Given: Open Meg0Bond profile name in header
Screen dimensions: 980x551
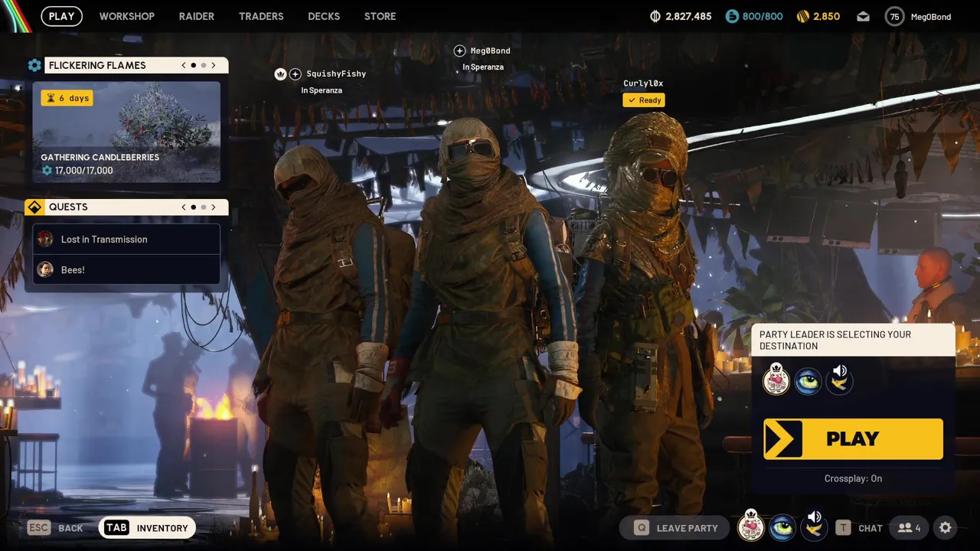Looking at the screenshot, I should point(931,17).
